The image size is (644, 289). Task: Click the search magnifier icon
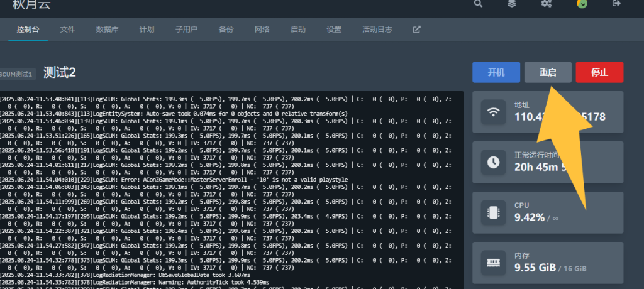tap(479, 4)
